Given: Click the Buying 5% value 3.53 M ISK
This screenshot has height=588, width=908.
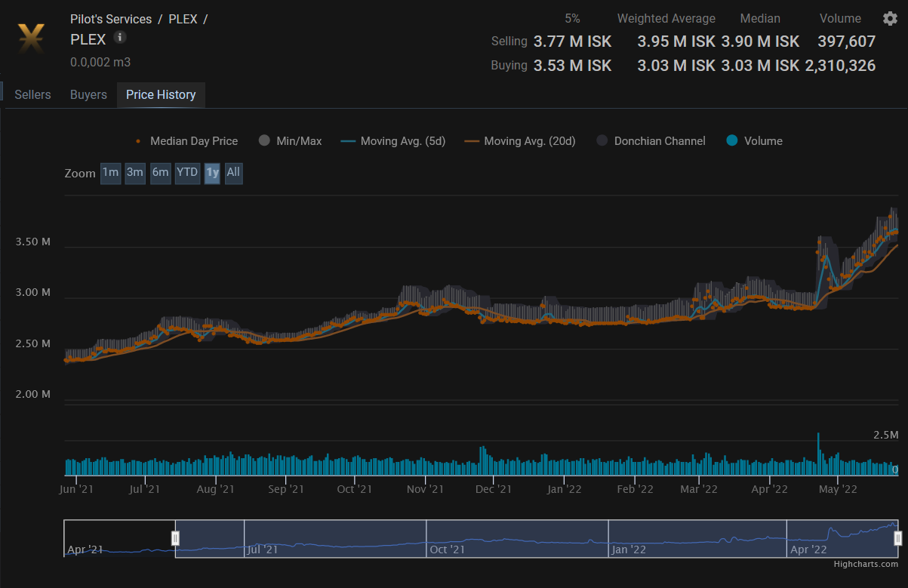Looking at the screenshot, I should click(x=573, y=66).
